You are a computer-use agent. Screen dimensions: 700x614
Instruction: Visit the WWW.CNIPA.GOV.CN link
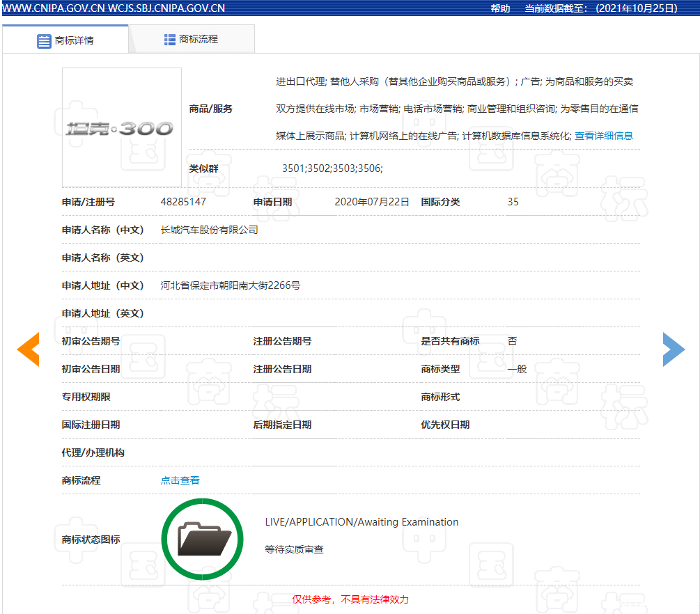(54, 8)
